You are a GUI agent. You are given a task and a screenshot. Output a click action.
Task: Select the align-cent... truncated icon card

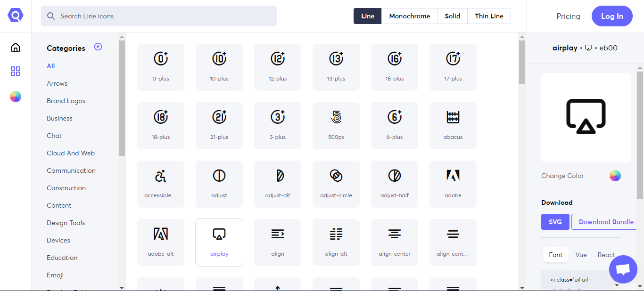coord(453,242)
